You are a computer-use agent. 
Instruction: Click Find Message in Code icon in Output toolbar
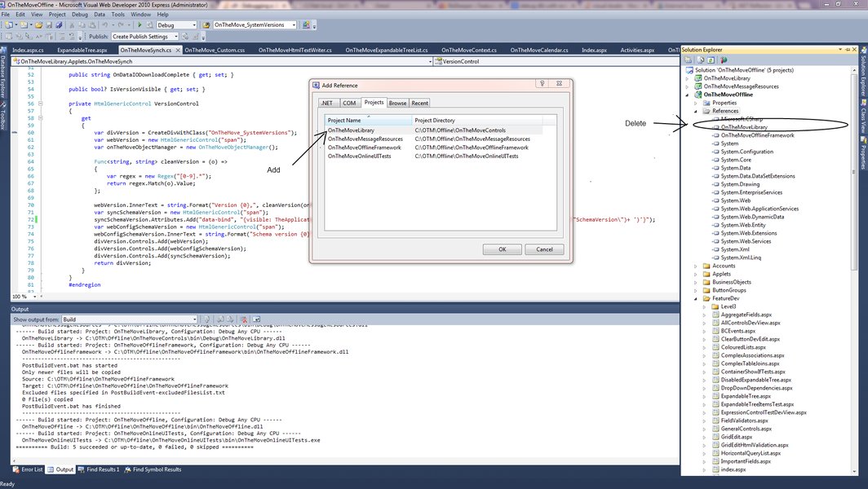click(207, 319)
